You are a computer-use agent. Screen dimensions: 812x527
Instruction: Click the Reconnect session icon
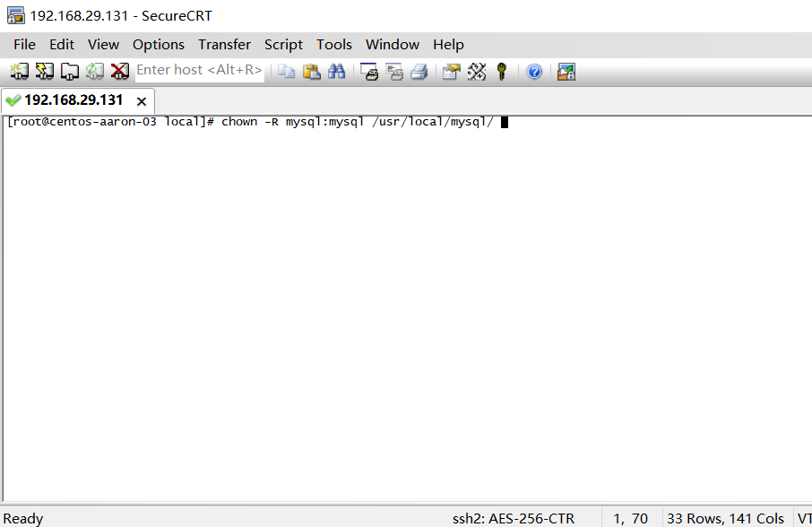(95, 72)
